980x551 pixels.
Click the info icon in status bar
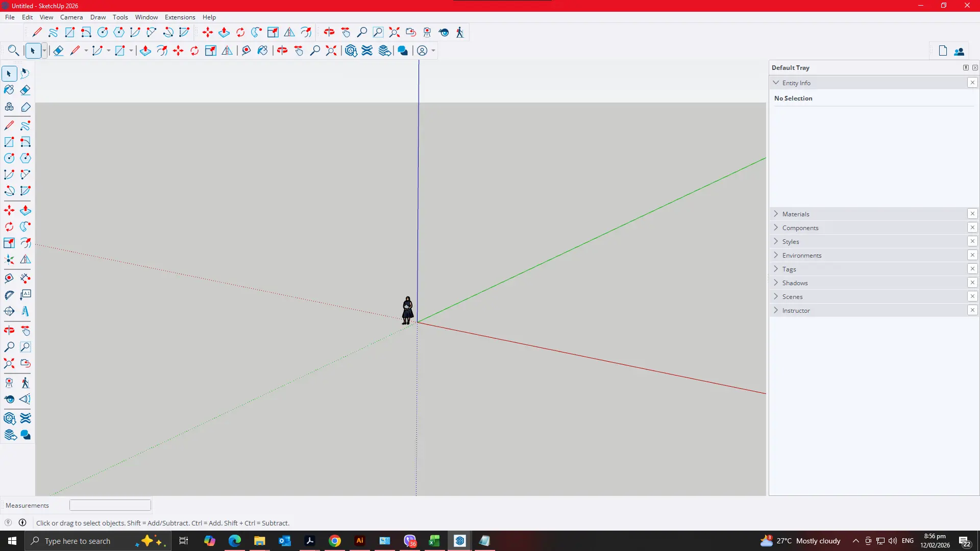point(22,522)
